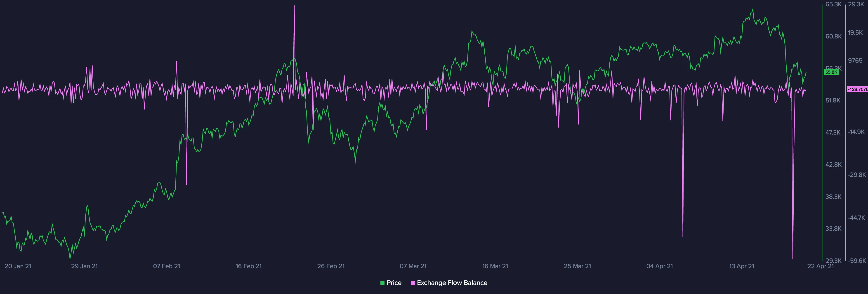Click the 07 Feb 21 date label
This screenshot has height=294, width=868.
point(166,266)
